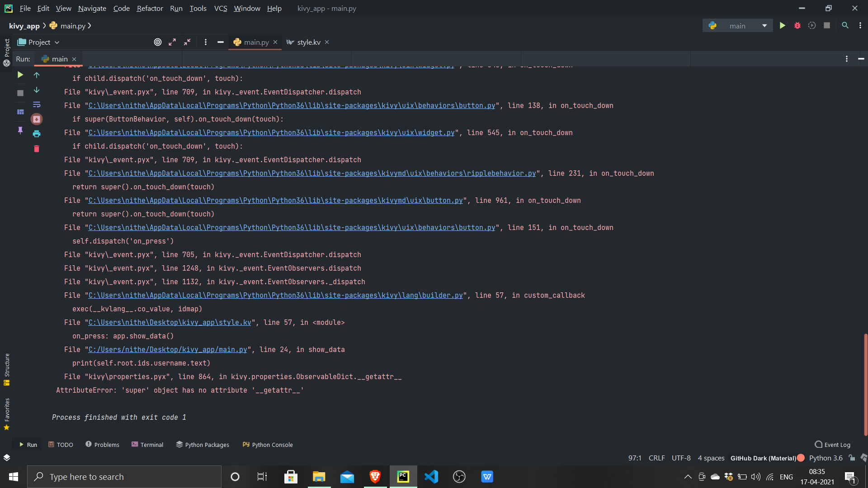Open the 4 spaces indent selector
The height and width of the screenshot is (488, 868).
pyautogui.click(x=711, y=458)
